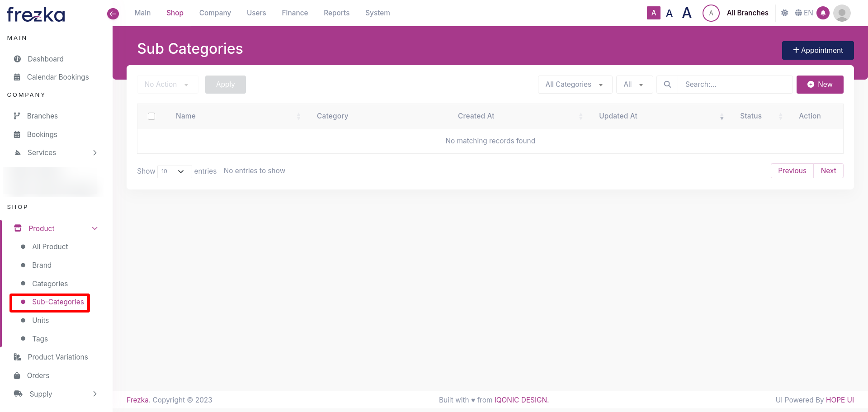Open the All Categories filter dropdown
This screenshot has width=868, height=412.
click(x=575, y=85)
